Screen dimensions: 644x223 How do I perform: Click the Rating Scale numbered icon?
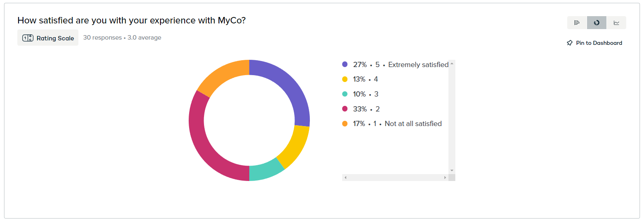coord(27,38)
